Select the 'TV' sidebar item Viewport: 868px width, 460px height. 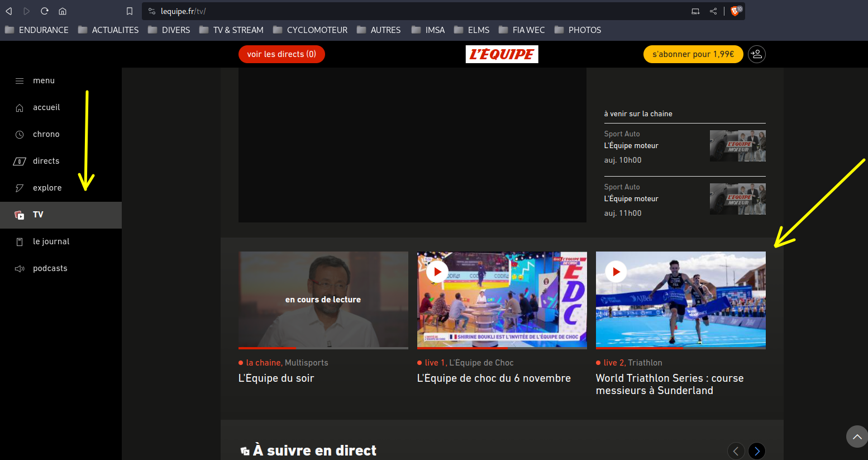point(61,215)
